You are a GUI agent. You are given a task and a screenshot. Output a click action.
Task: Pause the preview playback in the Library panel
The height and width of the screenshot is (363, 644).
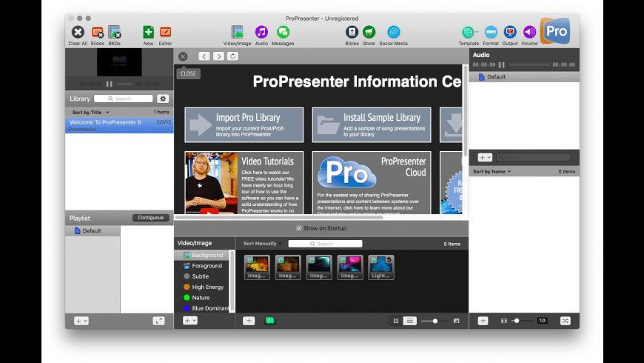click(110, 84)
